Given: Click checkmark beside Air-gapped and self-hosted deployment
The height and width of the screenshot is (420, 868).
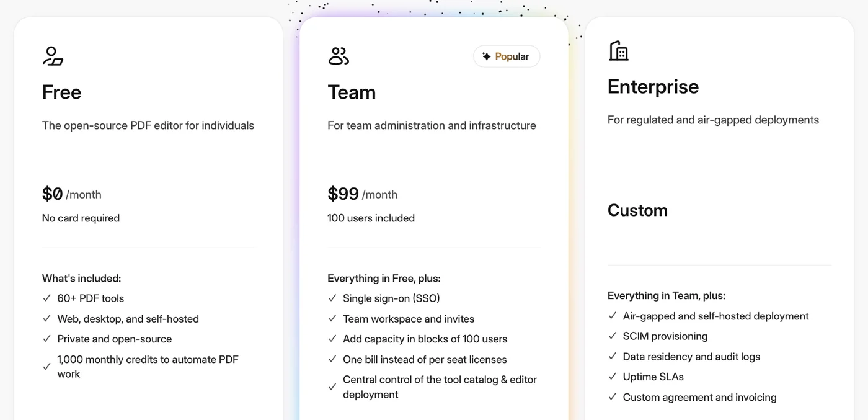Looking at the screenshot, I should click(613, 316).
